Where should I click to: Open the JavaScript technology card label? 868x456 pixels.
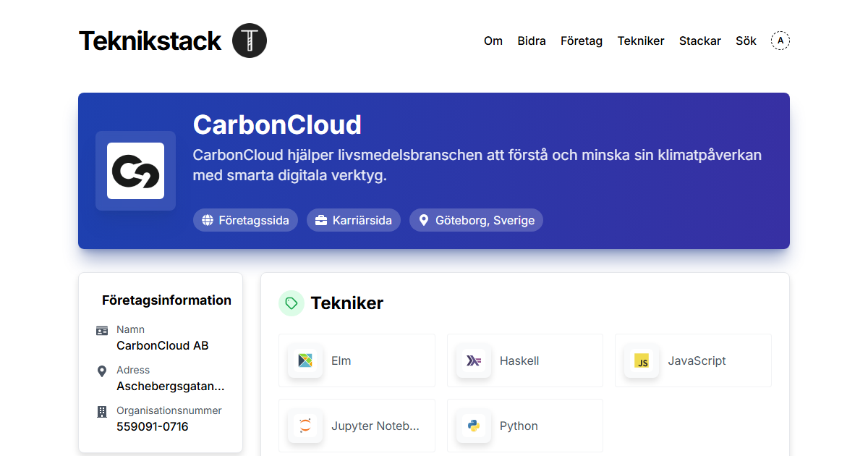tap(697, 360)
